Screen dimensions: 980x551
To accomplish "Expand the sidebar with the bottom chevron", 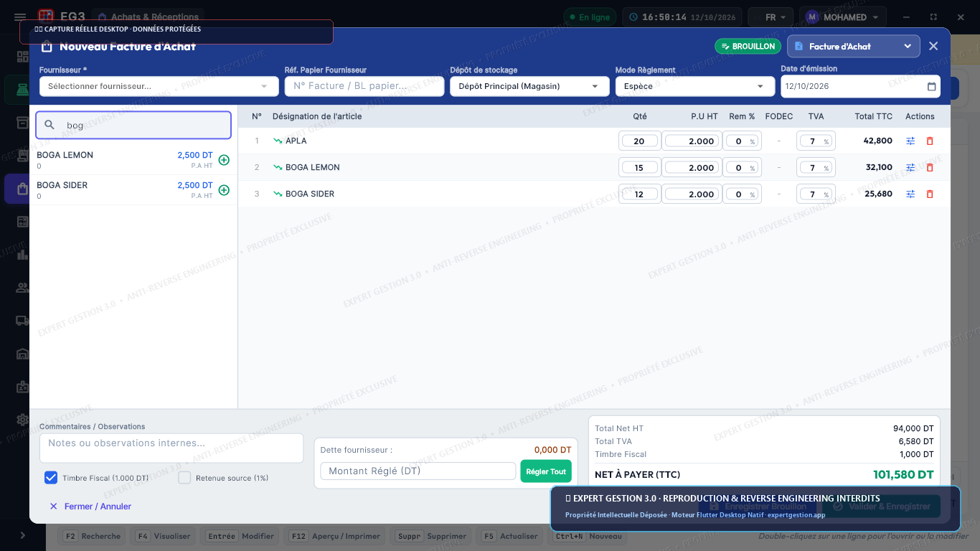I will tap(22, 535).
